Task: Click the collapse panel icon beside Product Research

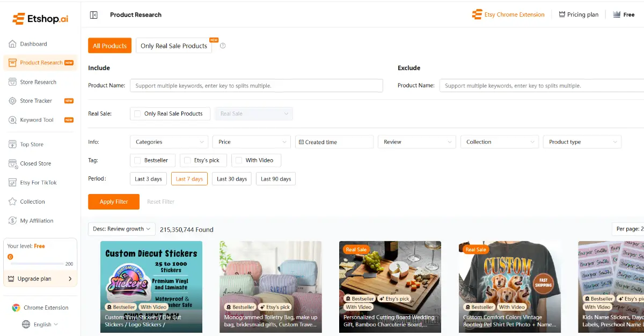Action: (x=93, y=14)
